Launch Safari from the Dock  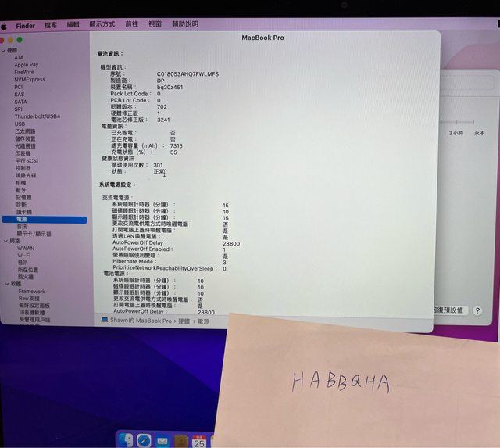coord(145,440)
